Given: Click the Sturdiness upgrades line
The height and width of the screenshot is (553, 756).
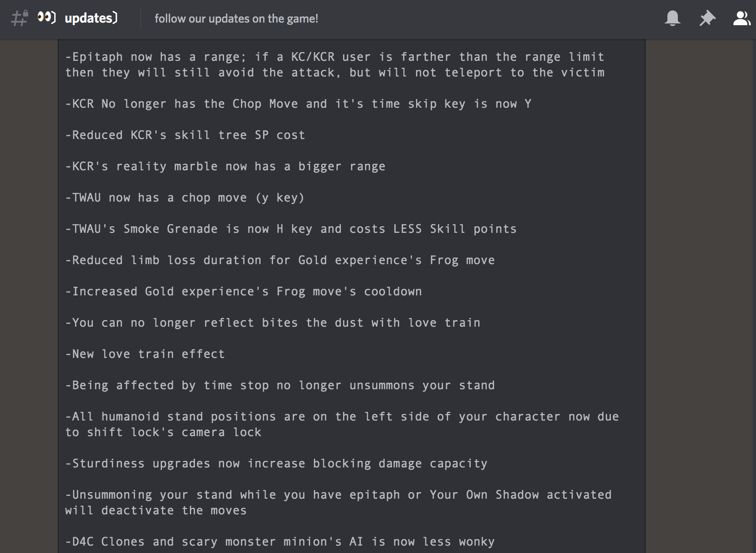Looking at the screenshot, I should coord(276,464).
